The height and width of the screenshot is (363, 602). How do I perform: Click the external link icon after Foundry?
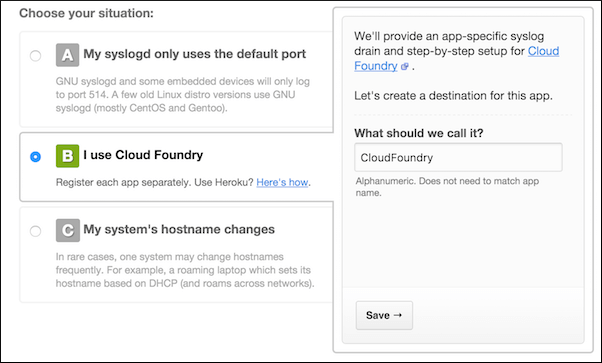coord(404,66)
